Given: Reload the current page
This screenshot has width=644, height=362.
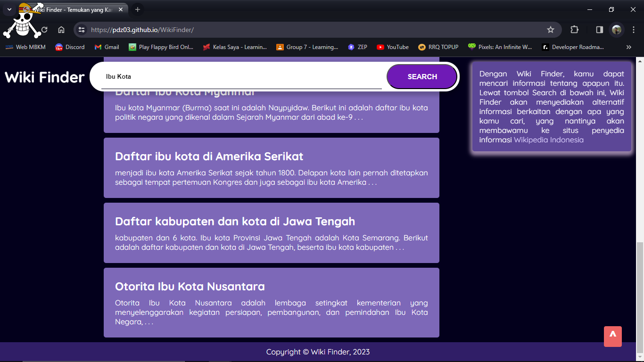Looking at the screenshot, I should (44, 30).
